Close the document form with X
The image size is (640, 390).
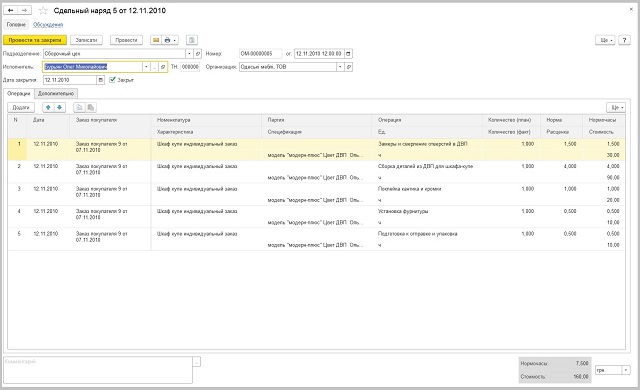coord(631,9)
